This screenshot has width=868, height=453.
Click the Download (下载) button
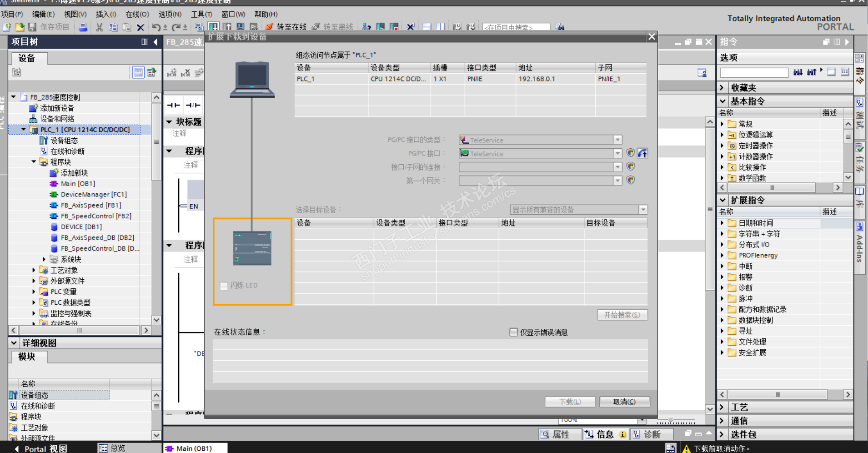(570, 402)
